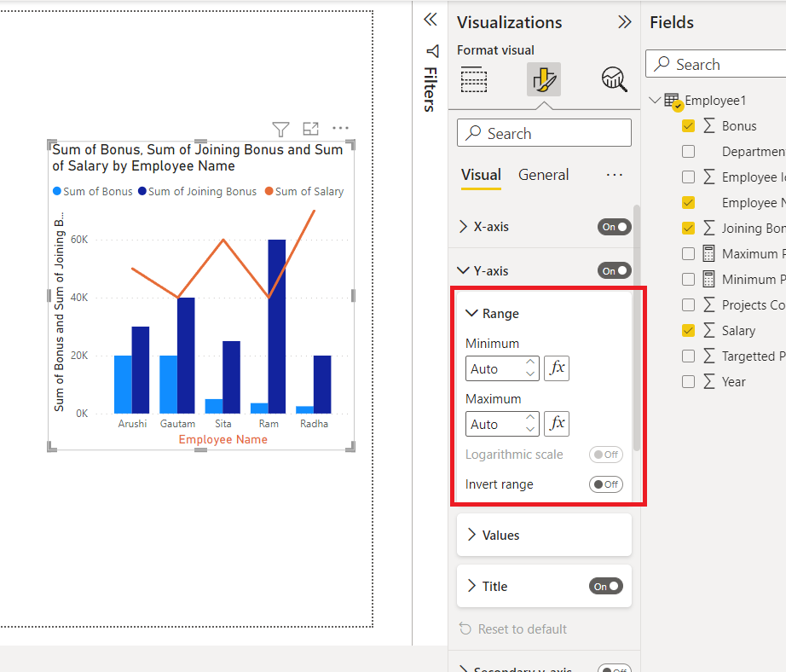This screenshot has height=672, width=786.
Task: Click the Fields search box
Action: pyautogui.click(x=716, y=64)
